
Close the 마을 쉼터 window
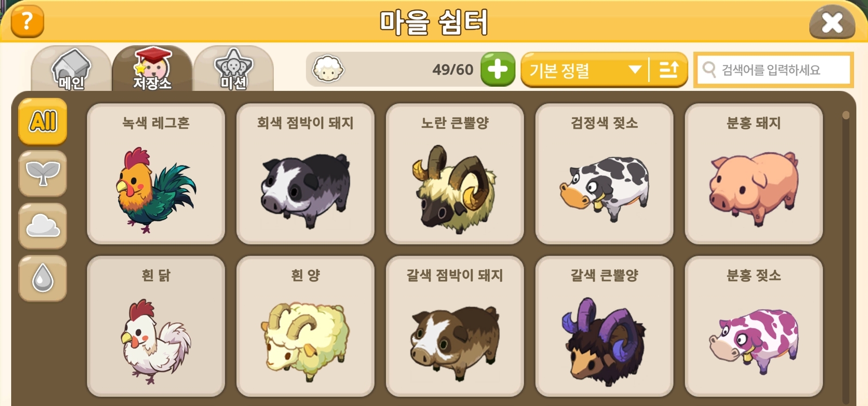(x=832, y=22)
